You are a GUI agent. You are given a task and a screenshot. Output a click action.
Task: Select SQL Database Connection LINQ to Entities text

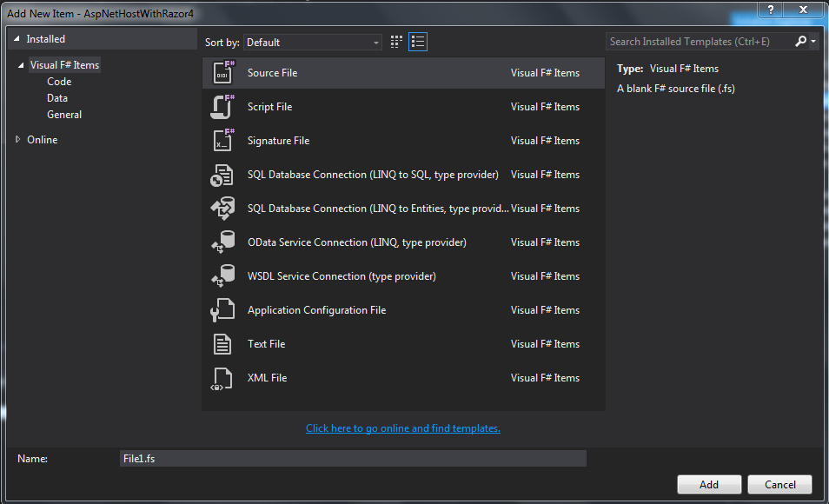point(378,209)
